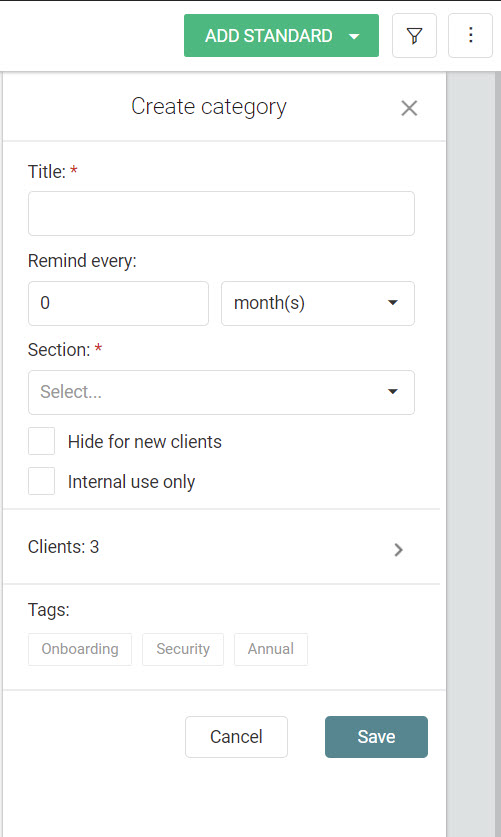Select the Security tag

click(x=183, y=649)
